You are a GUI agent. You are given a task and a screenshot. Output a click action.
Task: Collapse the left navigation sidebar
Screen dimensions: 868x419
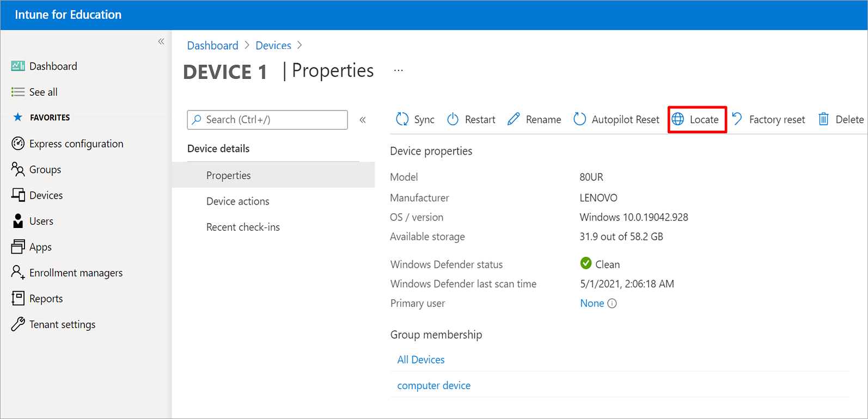tap(161, 41)
